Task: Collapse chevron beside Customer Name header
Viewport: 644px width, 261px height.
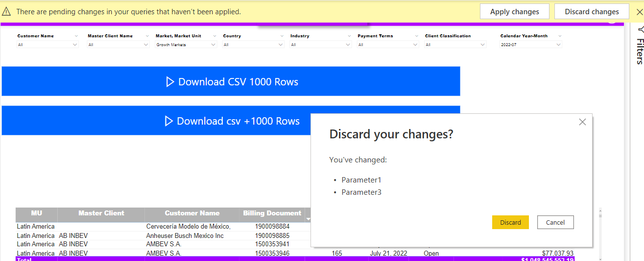Action: pos(76,36)
